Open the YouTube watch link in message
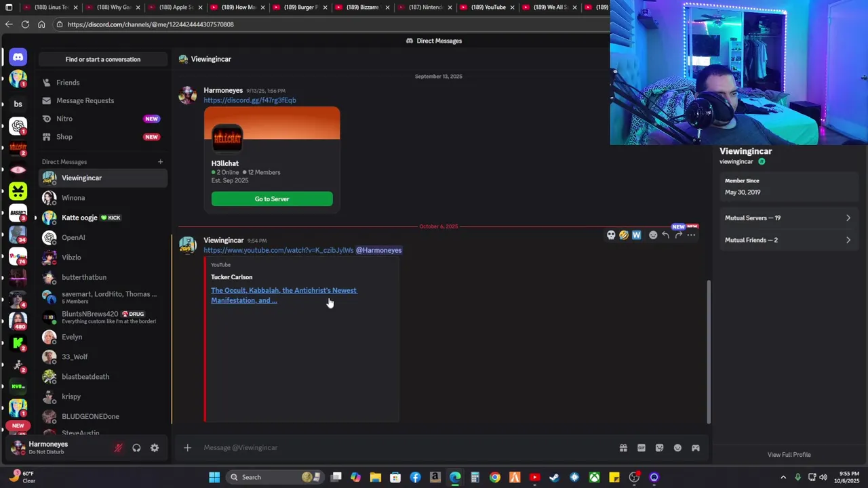The height and width of the screenshot is (488, 868). pos(278,250)
